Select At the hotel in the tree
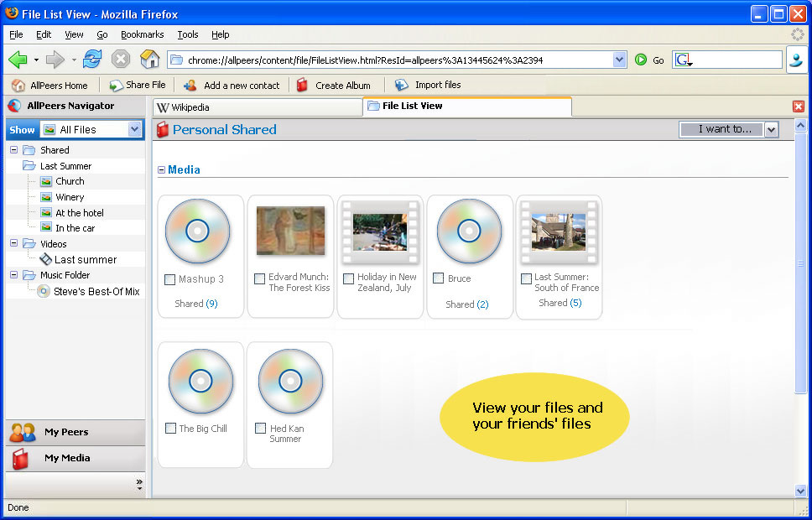The image size is (812, 520). pyautogui.click(x=79, y=213)
